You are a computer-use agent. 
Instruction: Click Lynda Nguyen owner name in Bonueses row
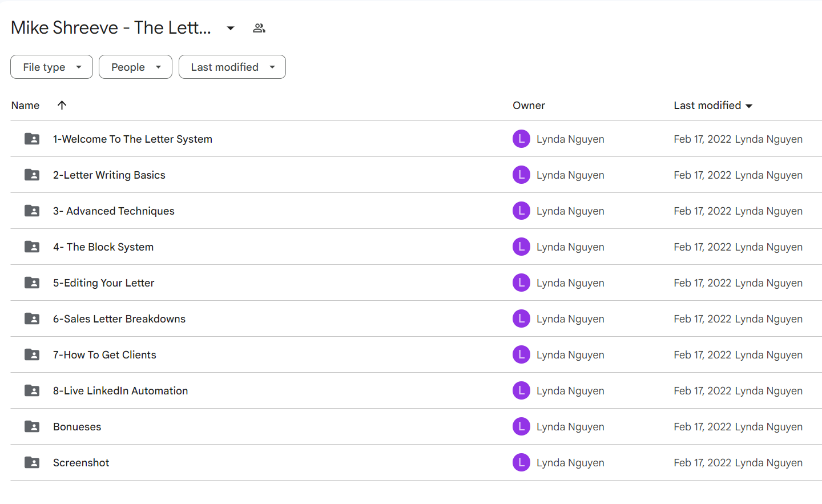click(570, 427)
